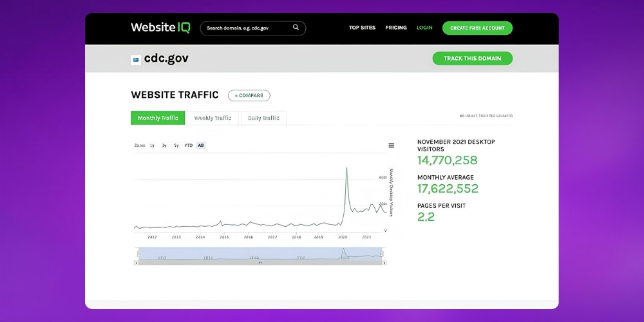The image size is (644, 322).
Task: Switch to the Daily Traffic tab
Action: click(263, 118)
